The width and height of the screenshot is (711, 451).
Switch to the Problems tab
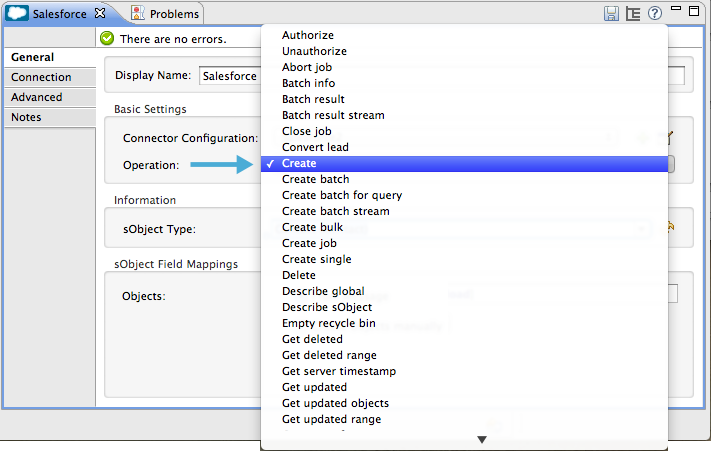166,14
